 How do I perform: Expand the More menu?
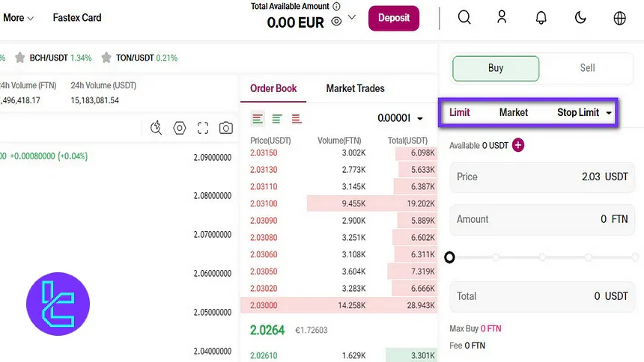18,18
